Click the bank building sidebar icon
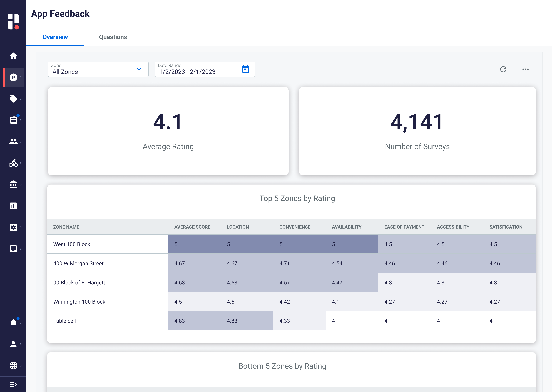This screenshot has width=552, height=392. point(13,184)
